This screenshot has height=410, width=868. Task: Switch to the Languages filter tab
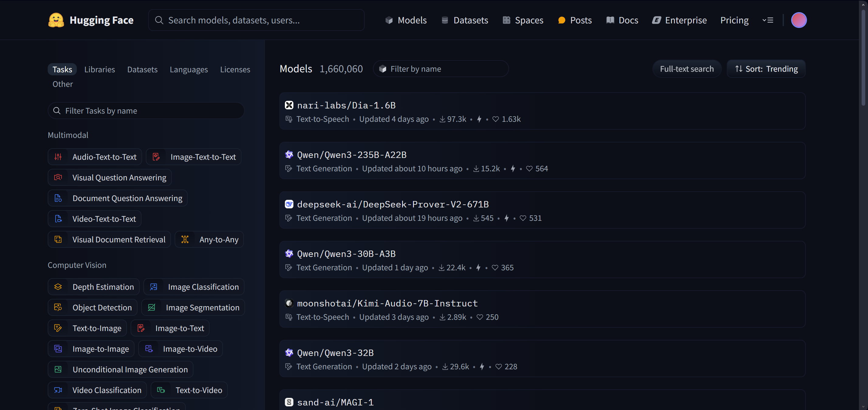pos(189,70)
